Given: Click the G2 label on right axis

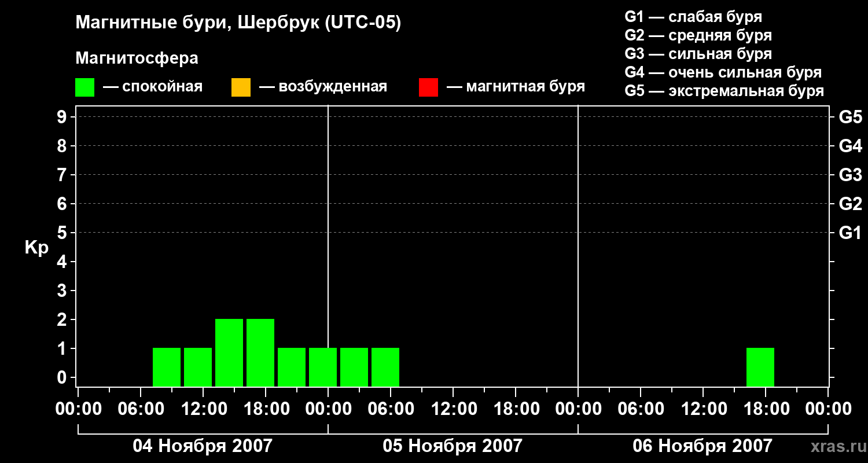Looking at the screenshot, I should coord(851,204).
